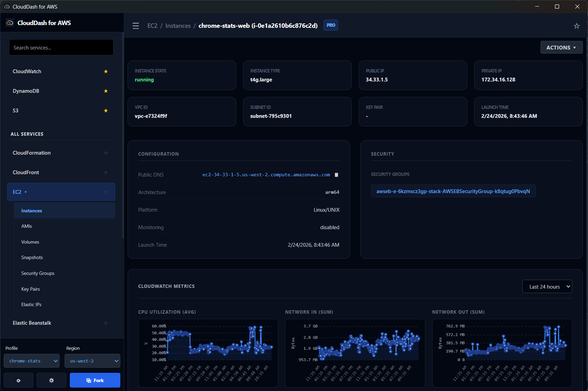The image size is (588, 391).
Task: Open the us-west-2 Region dropdown
Action: pyautogui.click(x=92, y=361)
